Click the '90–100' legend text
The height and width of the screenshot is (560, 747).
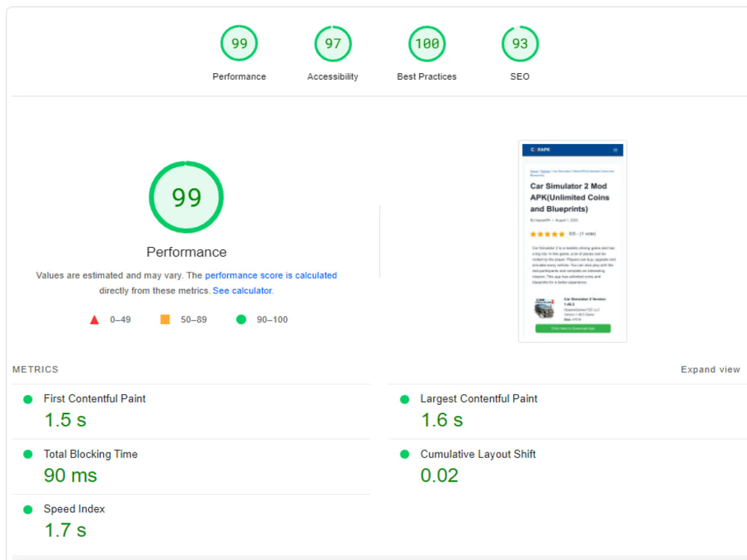272,320
